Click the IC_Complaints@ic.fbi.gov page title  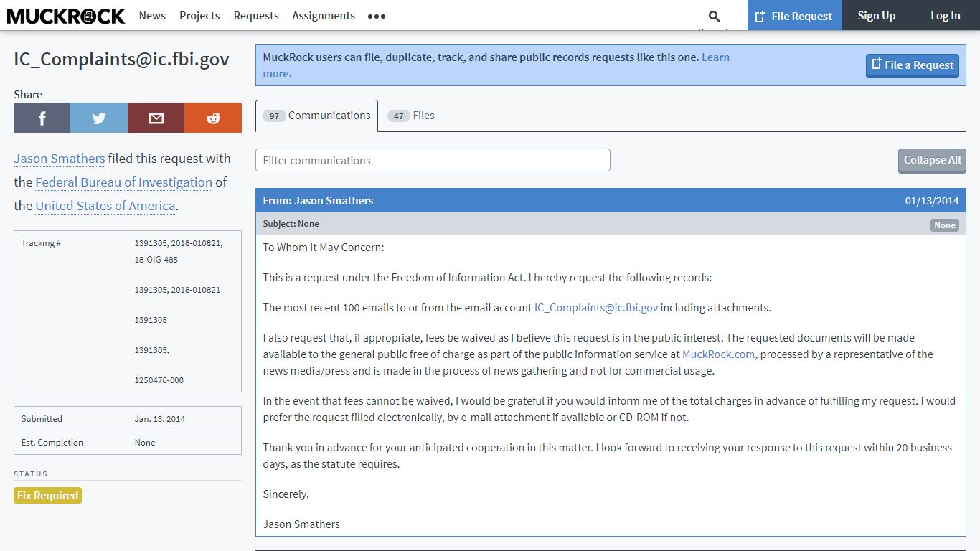tap(122, 59)
